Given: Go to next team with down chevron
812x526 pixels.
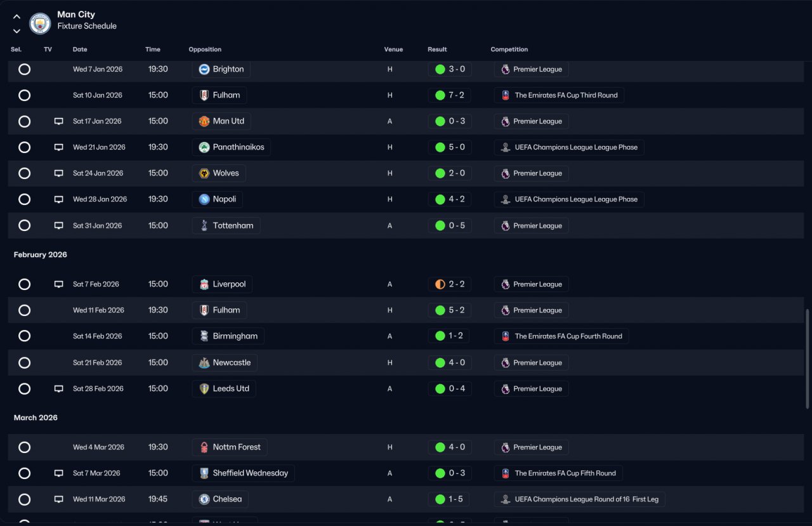Looking at the screenshot, I should point(16,30).
